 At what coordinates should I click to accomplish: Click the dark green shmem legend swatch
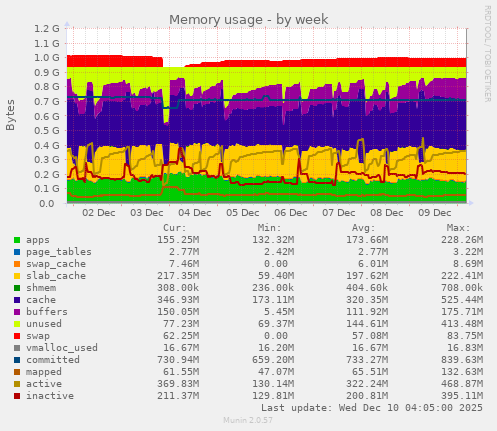17,288
